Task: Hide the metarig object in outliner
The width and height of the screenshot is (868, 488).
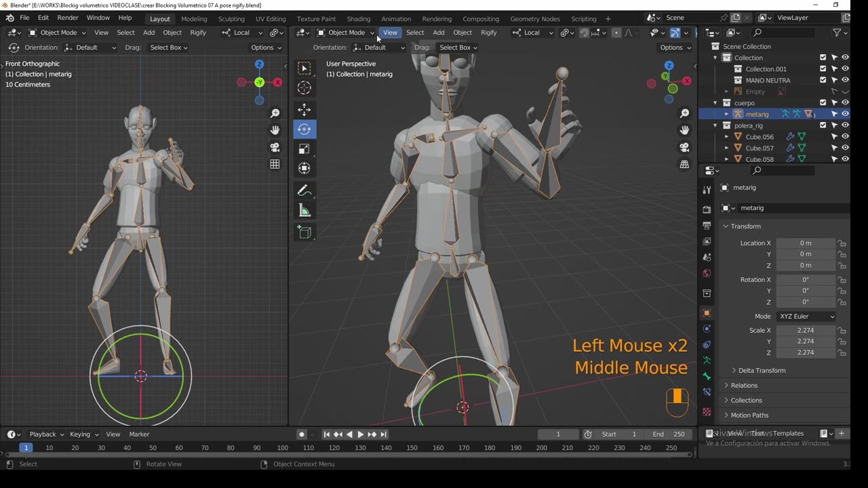Action: 845,114
